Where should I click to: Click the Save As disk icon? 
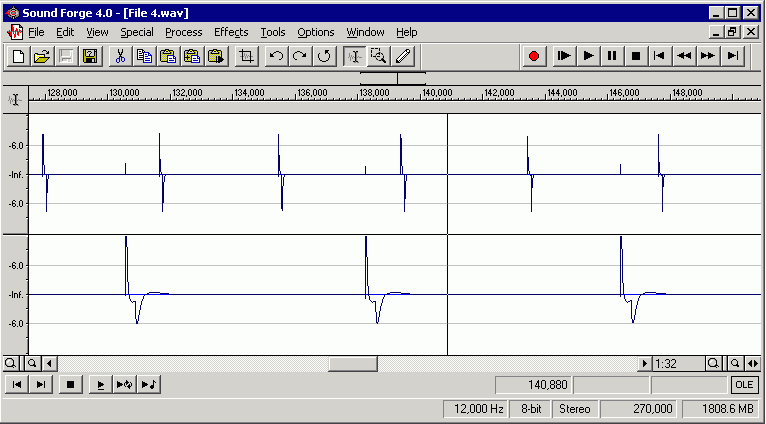pos(90,56)
